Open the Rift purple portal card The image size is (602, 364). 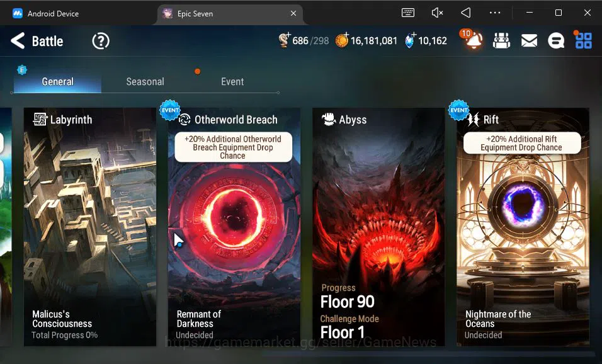(523, 227)
